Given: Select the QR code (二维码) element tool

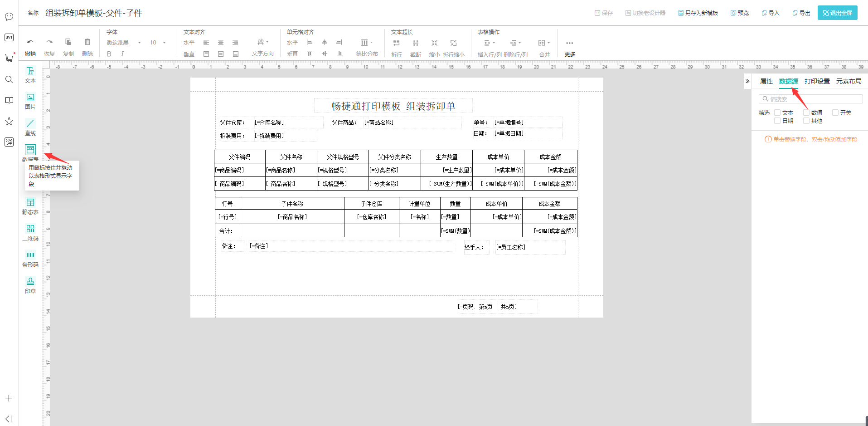Looking at the screenshot, I should click(30, 233).
